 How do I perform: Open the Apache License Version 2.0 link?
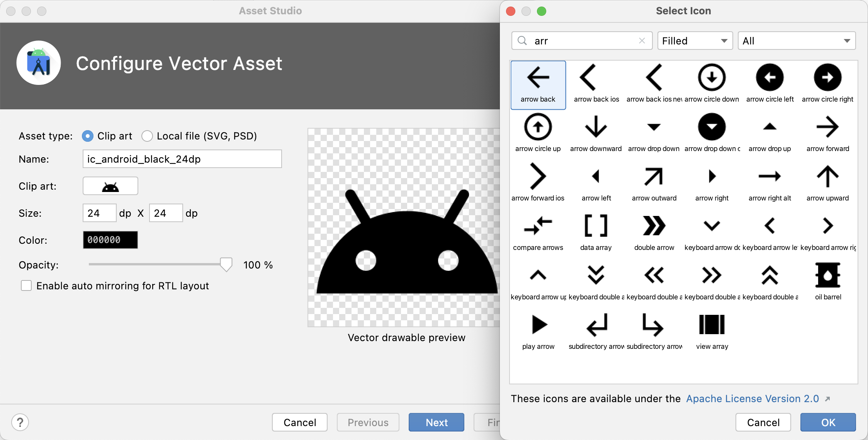pos(752,399)
